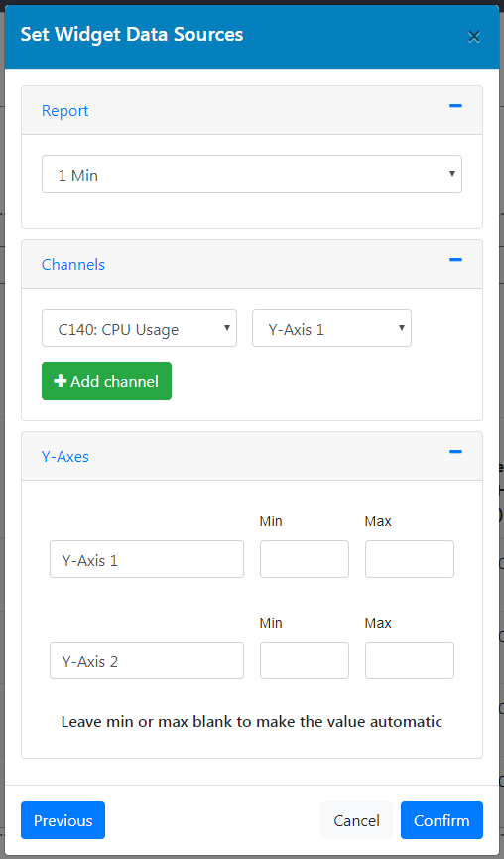Click the Channels header link
The image size is (504, 859).
point(72,265)
